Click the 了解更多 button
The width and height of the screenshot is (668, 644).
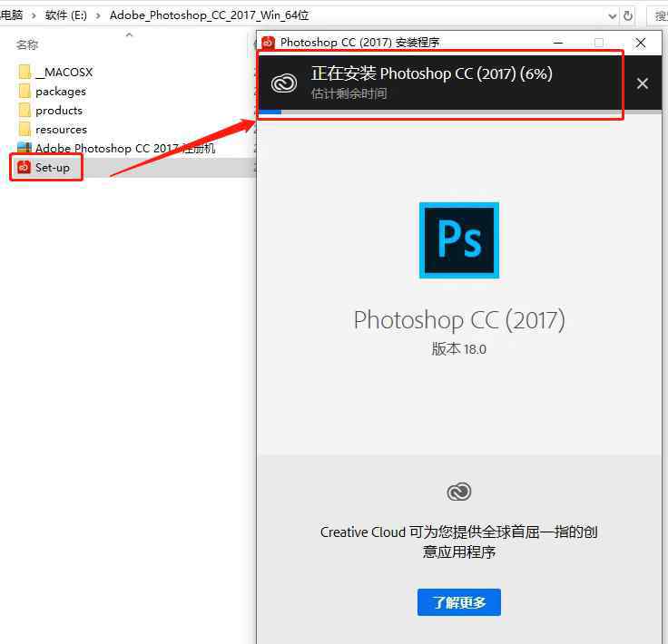[x=458, y=602]
